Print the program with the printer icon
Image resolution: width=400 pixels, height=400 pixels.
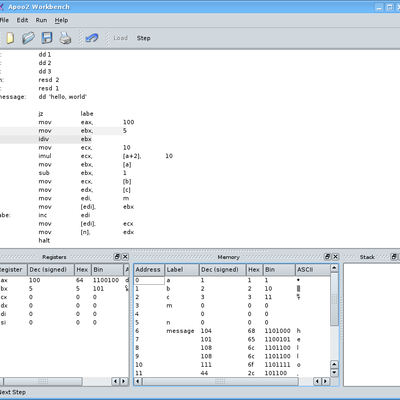65,38
